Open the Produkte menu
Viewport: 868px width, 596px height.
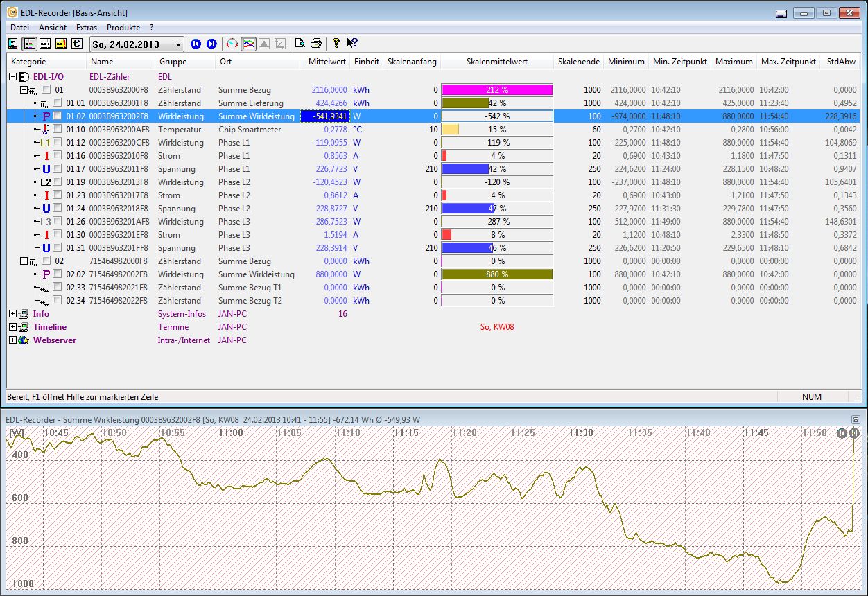pos(123,28)
